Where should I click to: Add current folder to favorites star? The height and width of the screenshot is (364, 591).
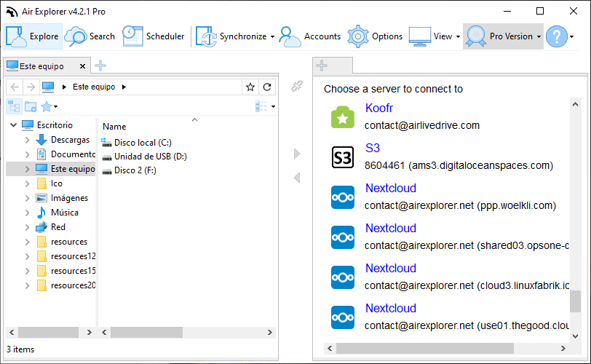point(250,87)
